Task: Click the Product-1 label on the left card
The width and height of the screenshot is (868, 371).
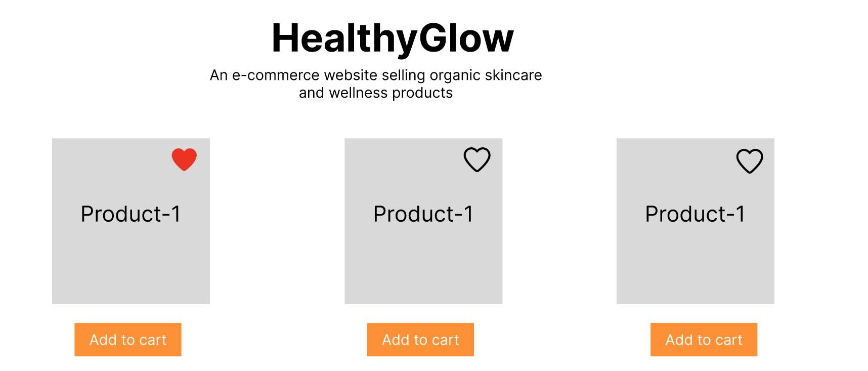Action: click(x=131, y=214)
